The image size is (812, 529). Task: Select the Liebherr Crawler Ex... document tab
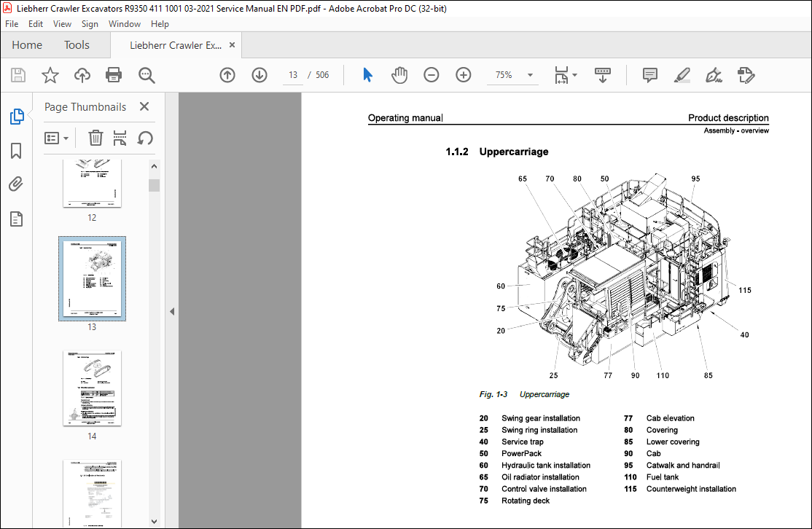click(x=176, y=45)
